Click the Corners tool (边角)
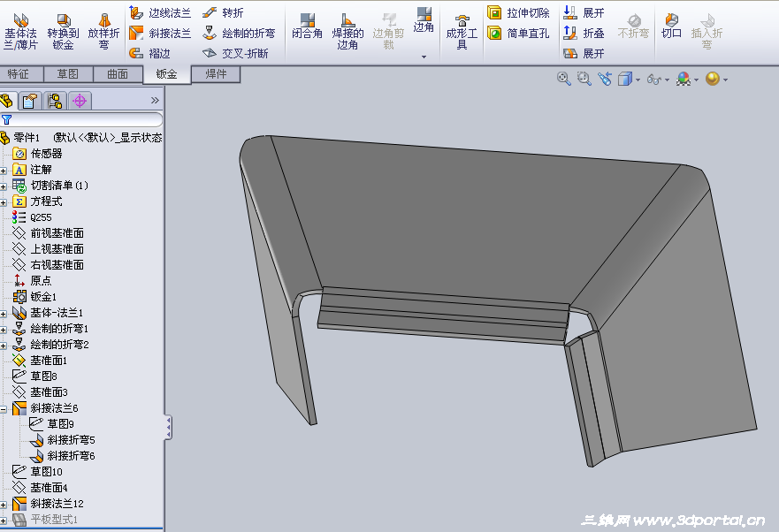Screen dimensions: 779x532 pyautogui.click(x=424, y=19)
